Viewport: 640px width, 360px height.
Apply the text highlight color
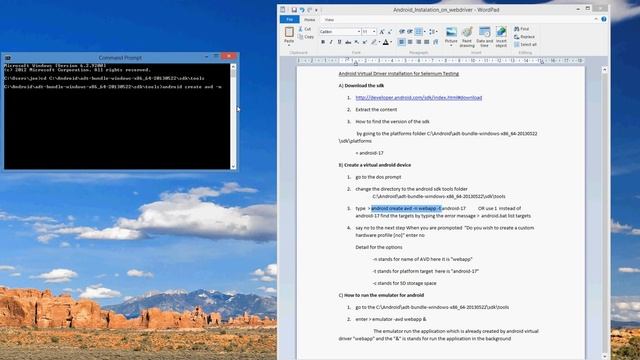373,42
